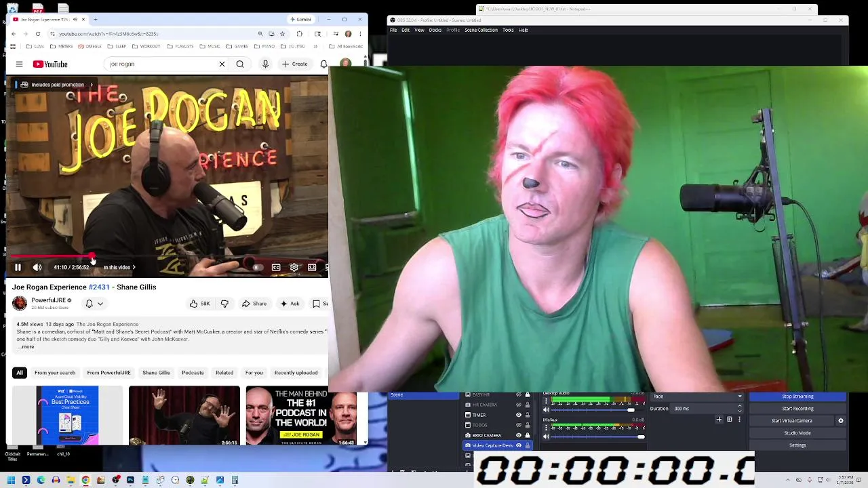
Task: Open the YouTube hamburger guide menu
Action: [19, 64]
